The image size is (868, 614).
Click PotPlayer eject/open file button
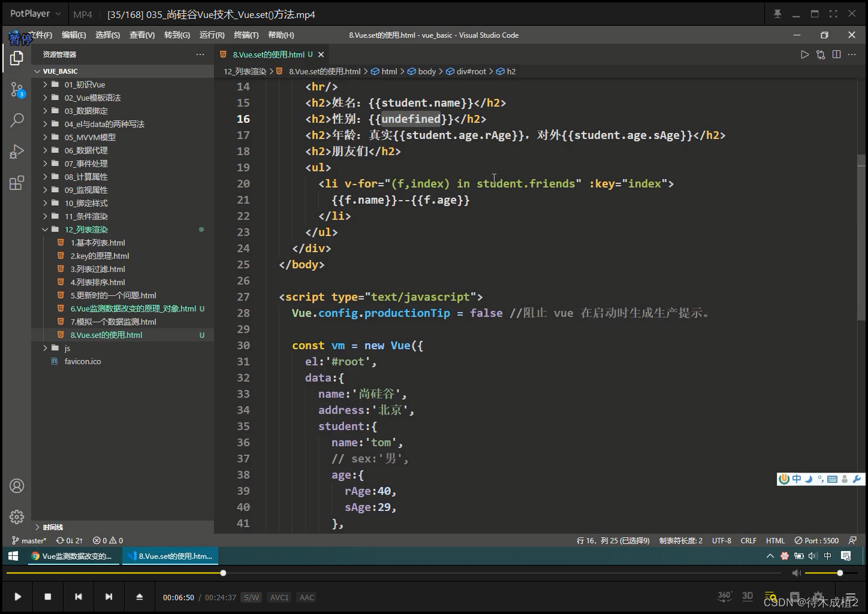(140, 597)
